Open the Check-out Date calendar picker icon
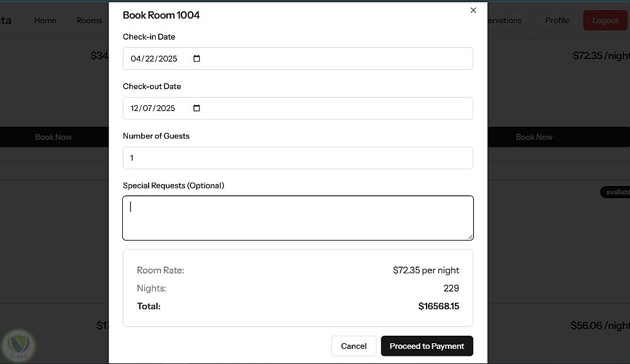This screenshot has height=364, width=630. tap(197, 108)
